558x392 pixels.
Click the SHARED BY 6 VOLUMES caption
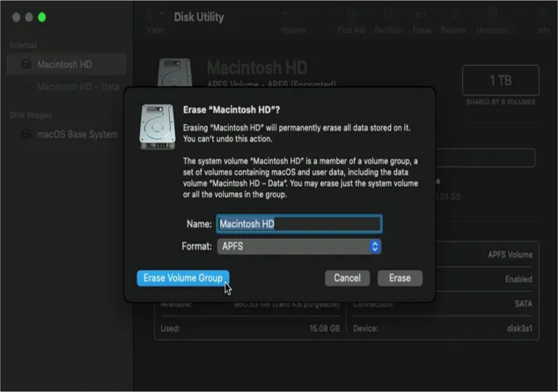(x=500, y=102)
